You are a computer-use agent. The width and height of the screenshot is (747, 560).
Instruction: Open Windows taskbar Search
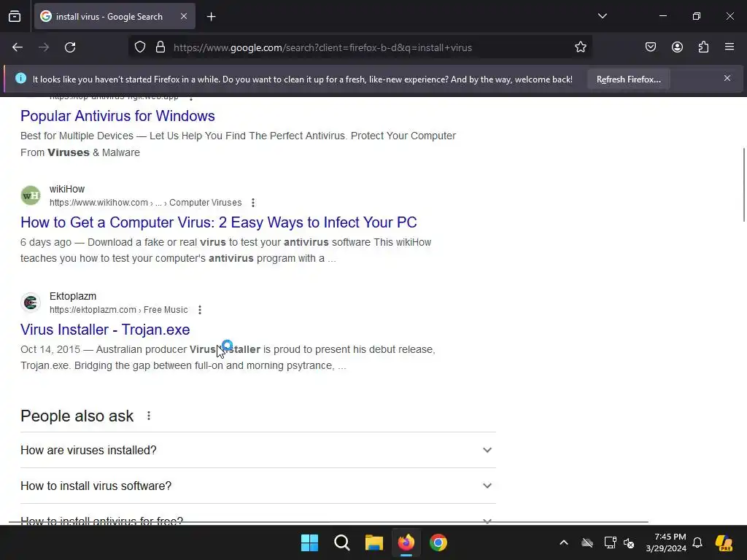(341, 542)
